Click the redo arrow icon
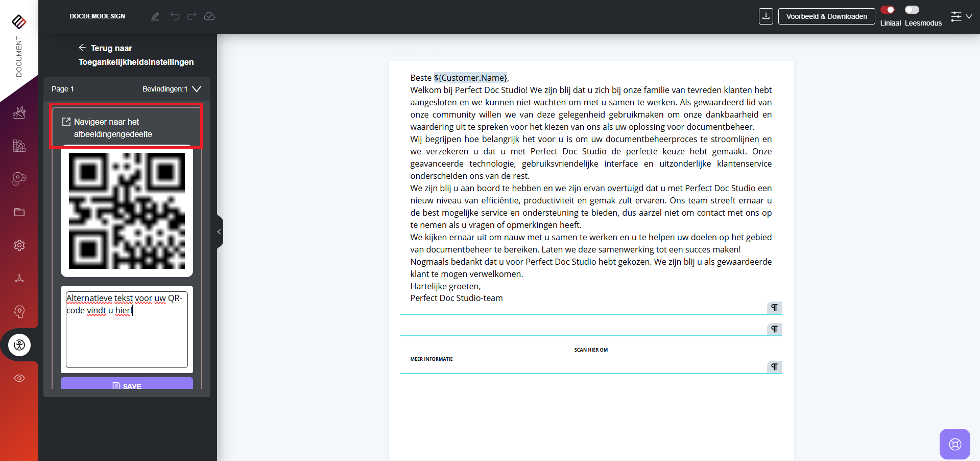The height and width of the screenshot is (461, 980). tap(192, 16)
